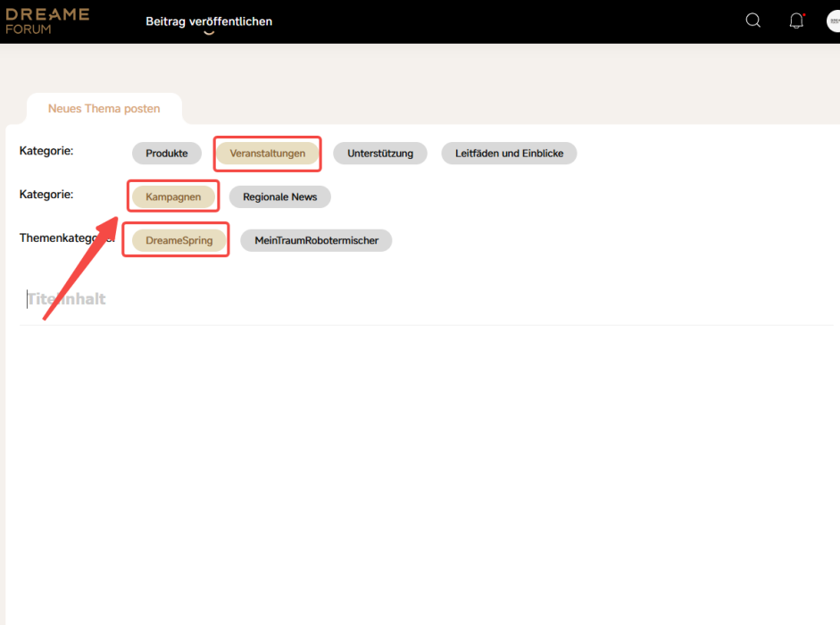Open notifications via the bell icon

(x=796, y=21)
